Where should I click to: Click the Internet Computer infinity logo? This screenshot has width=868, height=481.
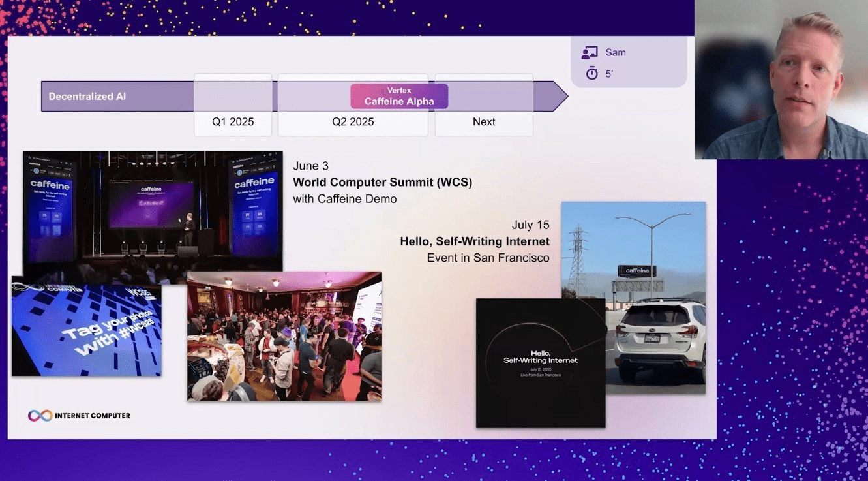click(40, 415)
